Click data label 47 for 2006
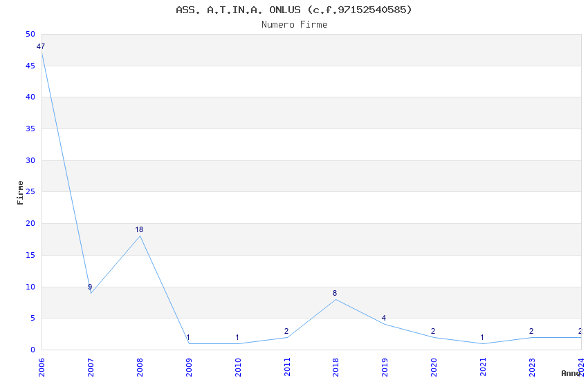 pos(41,46)
